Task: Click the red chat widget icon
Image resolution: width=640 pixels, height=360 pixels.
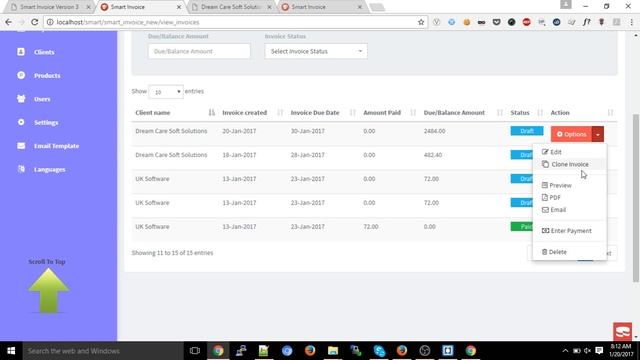Action: click(x=622, y=331)
